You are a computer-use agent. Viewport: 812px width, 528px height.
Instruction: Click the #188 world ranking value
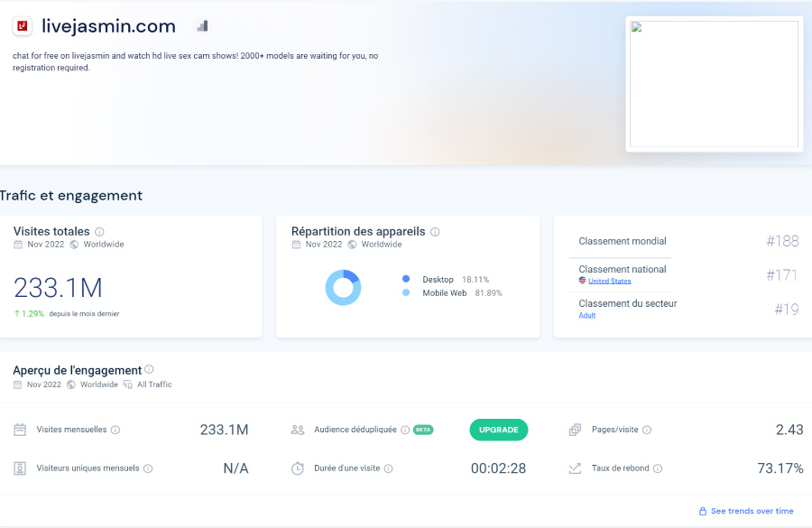tap(782, 241)
